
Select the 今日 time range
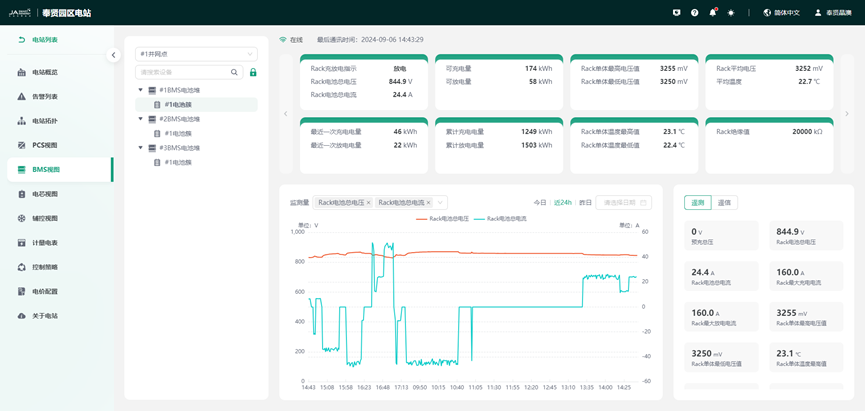point(540,203)
